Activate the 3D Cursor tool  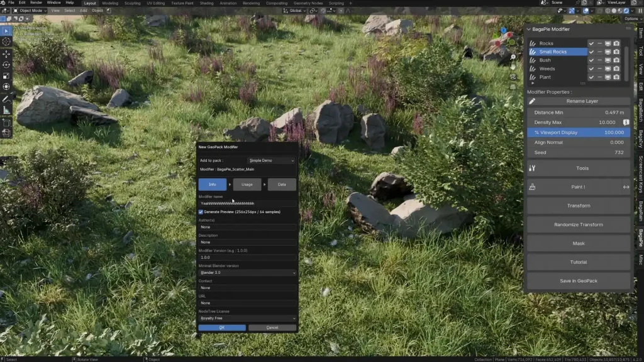6,41
